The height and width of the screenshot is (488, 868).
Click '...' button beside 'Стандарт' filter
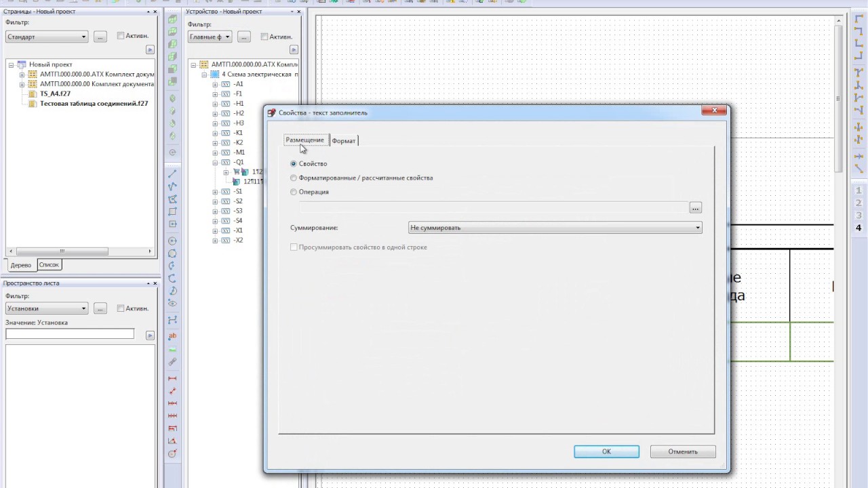[x=100, y=37]
